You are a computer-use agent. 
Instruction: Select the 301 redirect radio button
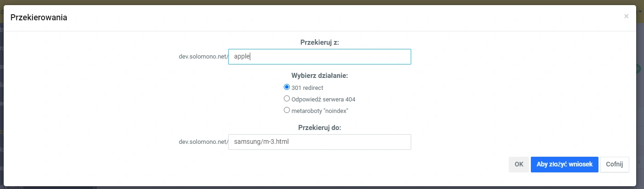click(x=287, y=87)
